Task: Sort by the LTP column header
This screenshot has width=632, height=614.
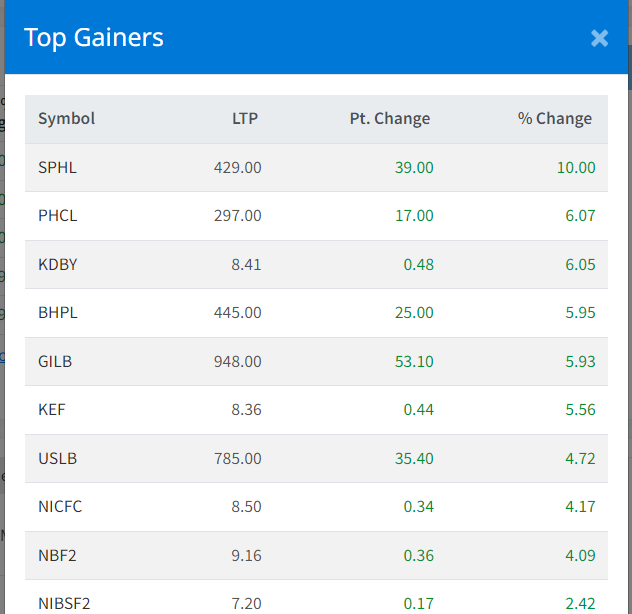Action: point(244,119)
